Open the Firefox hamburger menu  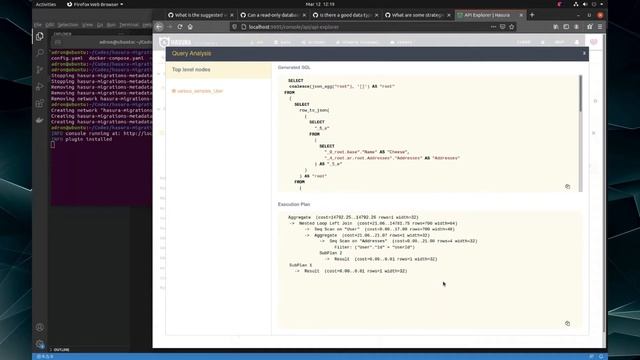click(600, 27)
